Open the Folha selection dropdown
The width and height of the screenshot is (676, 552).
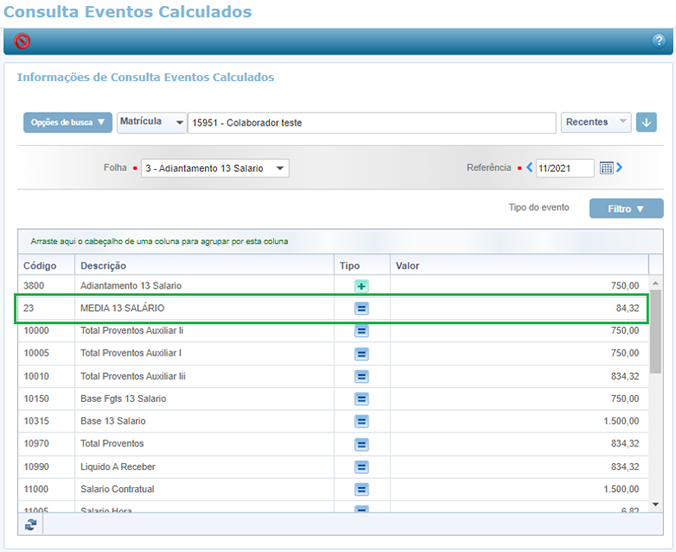point(215,168)
